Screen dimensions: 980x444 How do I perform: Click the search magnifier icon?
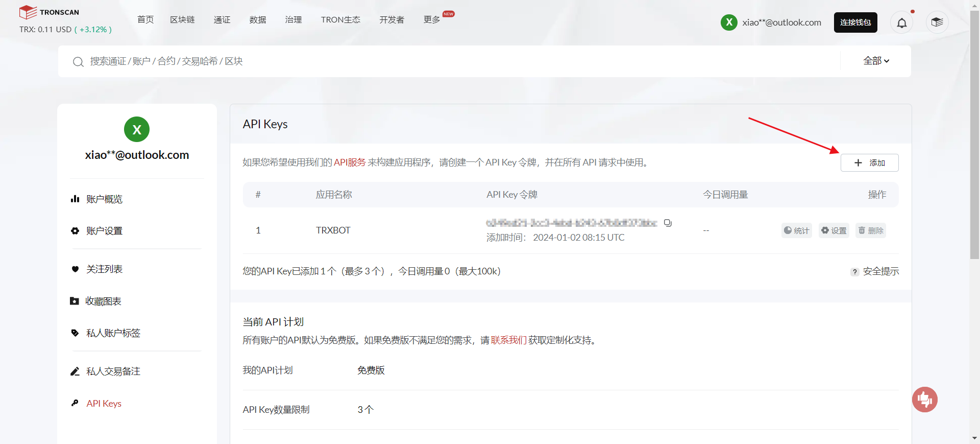click(x=78, y=62)
